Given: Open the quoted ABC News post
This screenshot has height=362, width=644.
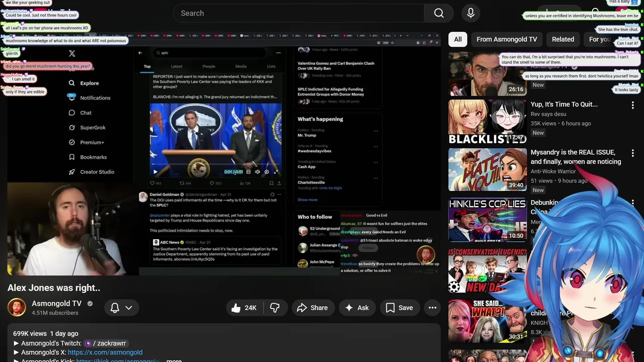Looking at the screenshot, I should [x=216, y=249].
